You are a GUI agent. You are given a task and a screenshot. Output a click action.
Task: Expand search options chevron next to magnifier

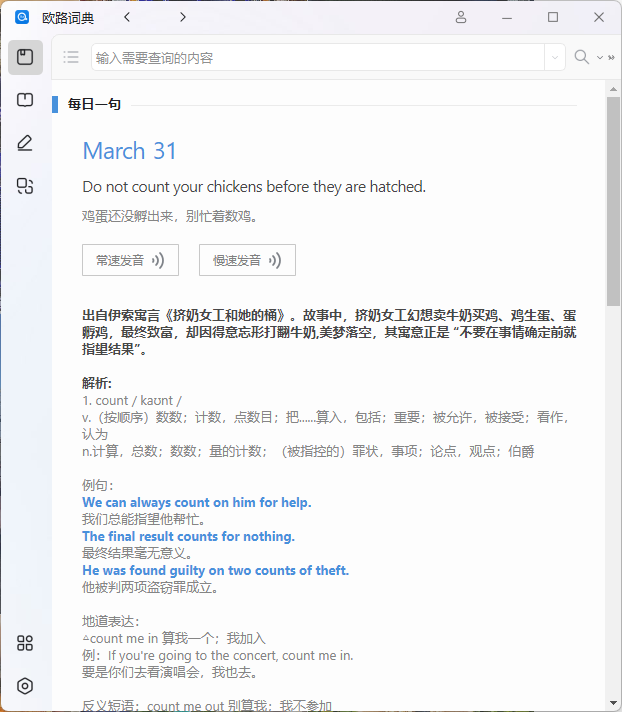(x=600, y=58)
